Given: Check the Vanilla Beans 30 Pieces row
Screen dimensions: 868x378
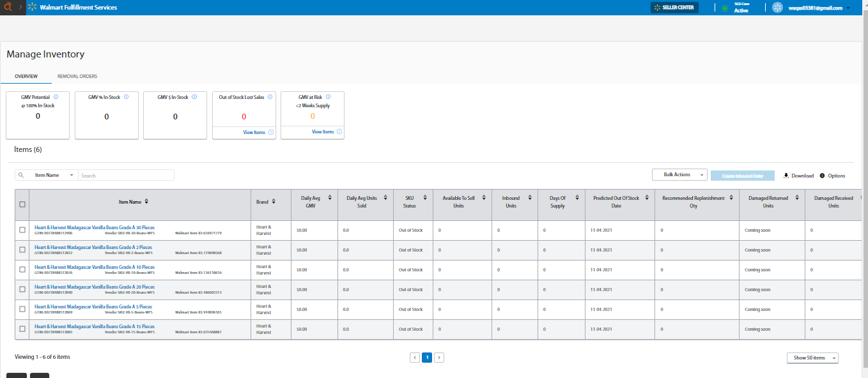Looking at the screenshot, I should coord(22,230).
